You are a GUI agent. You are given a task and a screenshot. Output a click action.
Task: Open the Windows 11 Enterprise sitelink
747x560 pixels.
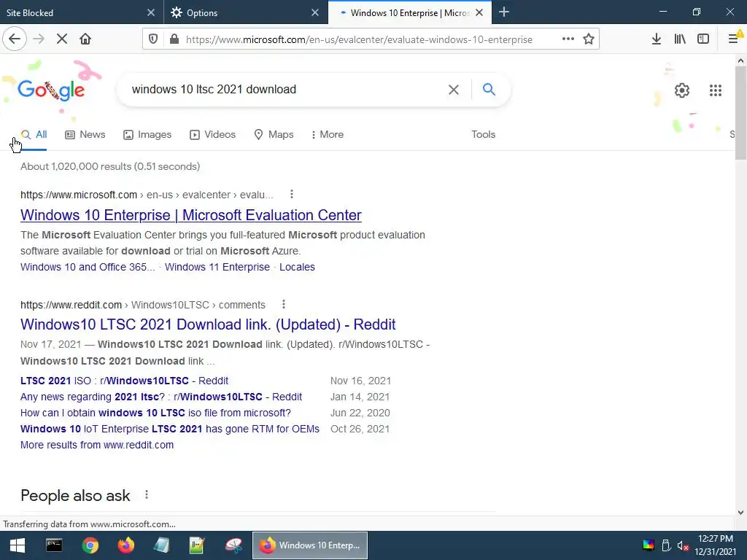[217, 267]
